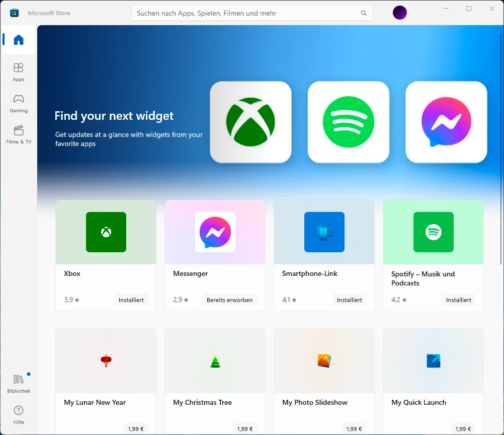504x435 pixels.
Task: Click Installiert on the Xbox card
Action: (131, 300)
